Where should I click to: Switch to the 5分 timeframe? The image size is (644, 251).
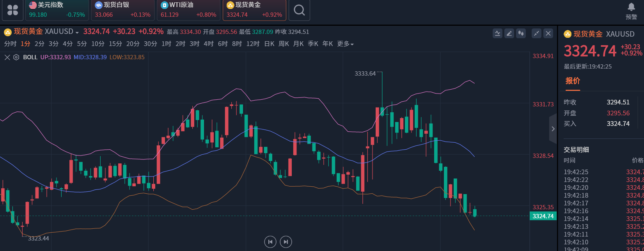point(82,44)
